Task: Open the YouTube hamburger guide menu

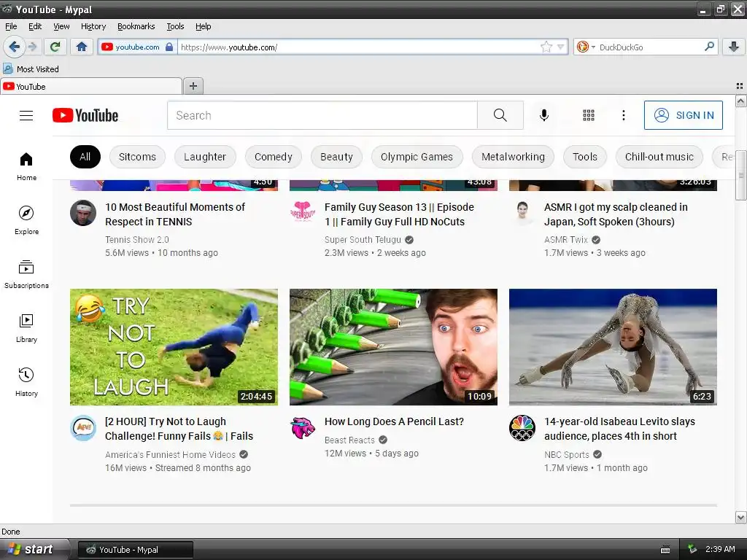Action: click(26, 115)
